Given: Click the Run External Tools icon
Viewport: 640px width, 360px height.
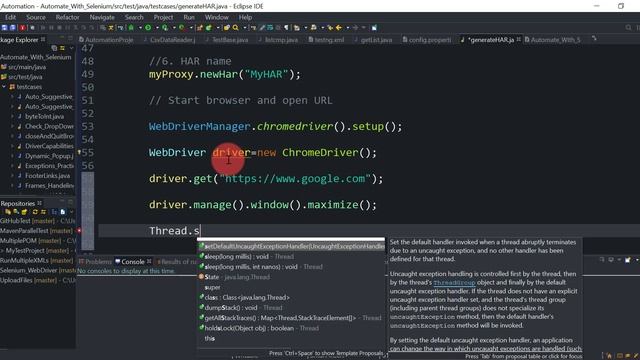Looking at the screenshot, I should pyautogui.click(x=182, y=28).
